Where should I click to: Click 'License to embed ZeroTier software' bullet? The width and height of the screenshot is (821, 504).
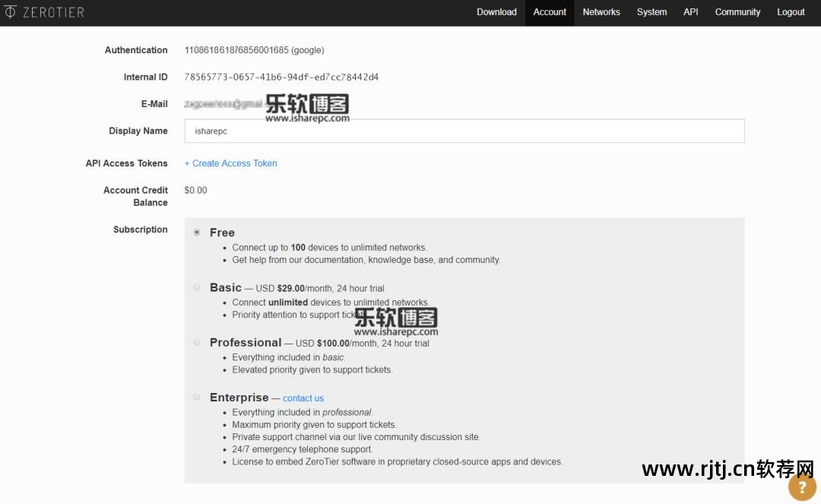pos(398,462)
